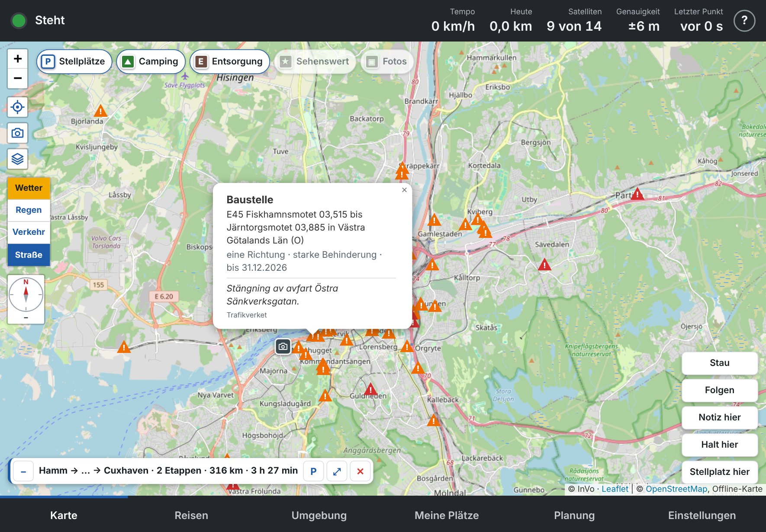Click the Stau button
This screenshot has width=766, height=532.
pyautogui.click(x=719, y=363)
